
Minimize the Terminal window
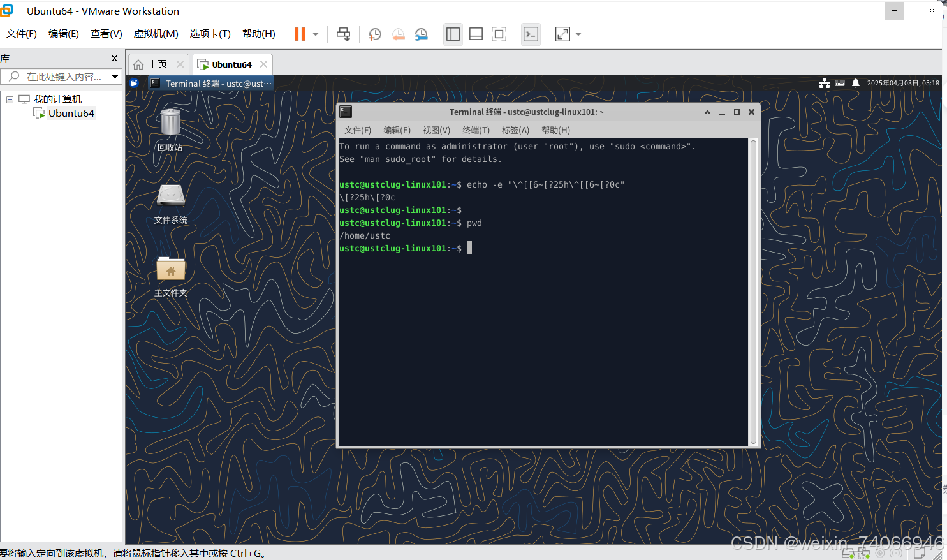pyautogui.click(x=722, y=112)
